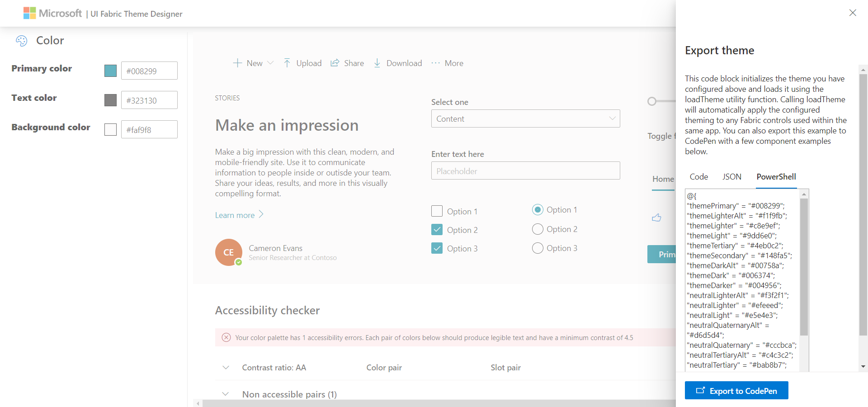This screenshot has width=868, height=407.
Task: Expand the Non accessible pairs section
Action: [x=226, y=394]
